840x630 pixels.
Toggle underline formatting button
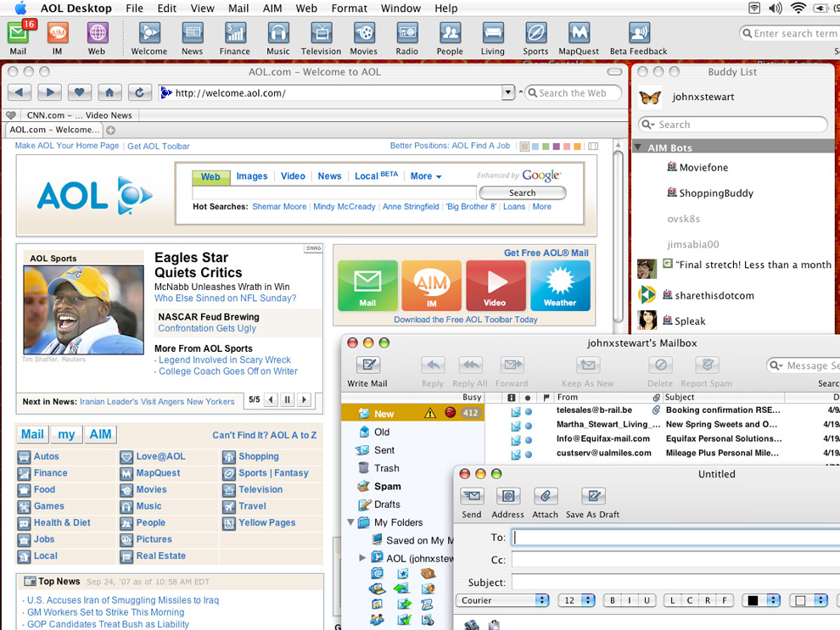point(647,600)
